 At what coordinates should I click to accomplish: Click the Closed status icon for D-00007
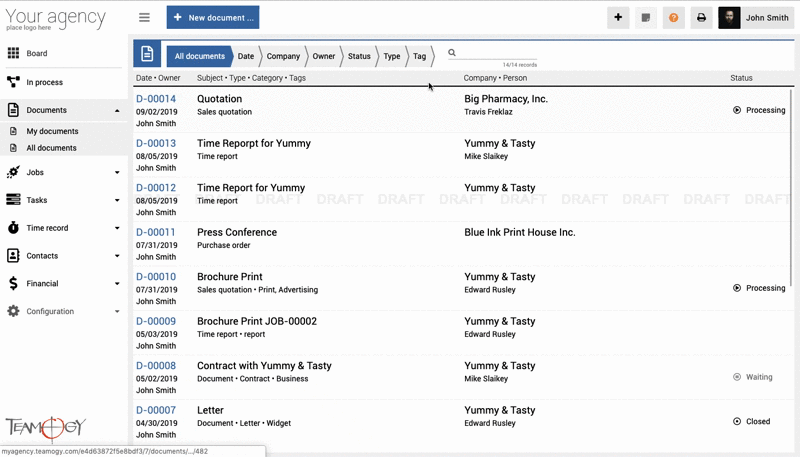point(737,421)
